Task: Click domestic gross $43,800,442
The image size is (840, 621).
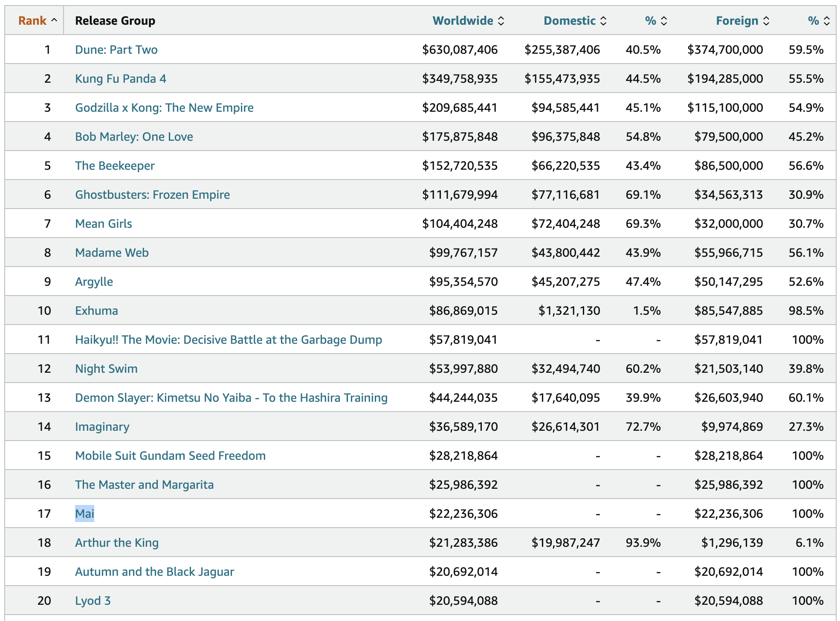Action: tap(565, 252)
